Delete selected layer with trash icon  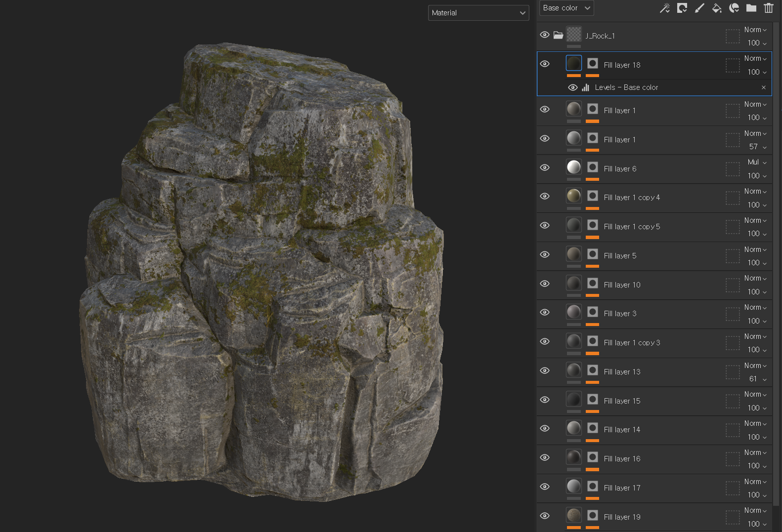click(769, 8)
